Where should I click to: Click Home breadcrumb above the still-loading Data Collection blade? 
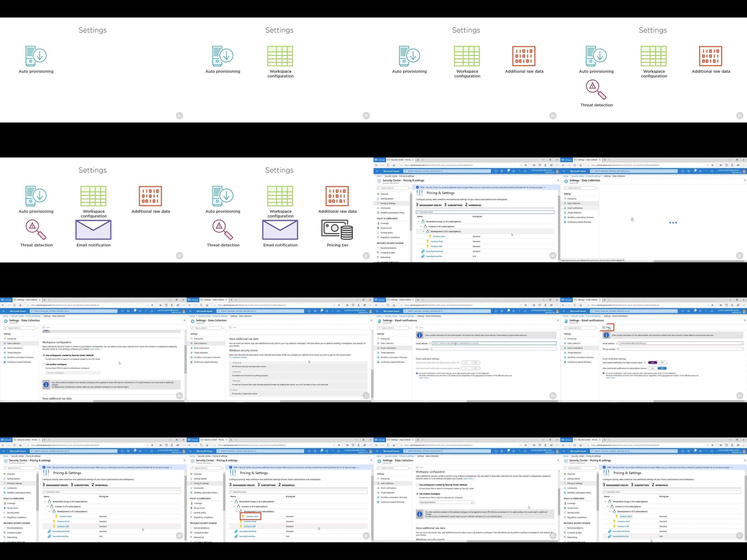pyautogui.click(x=566, y=176)
